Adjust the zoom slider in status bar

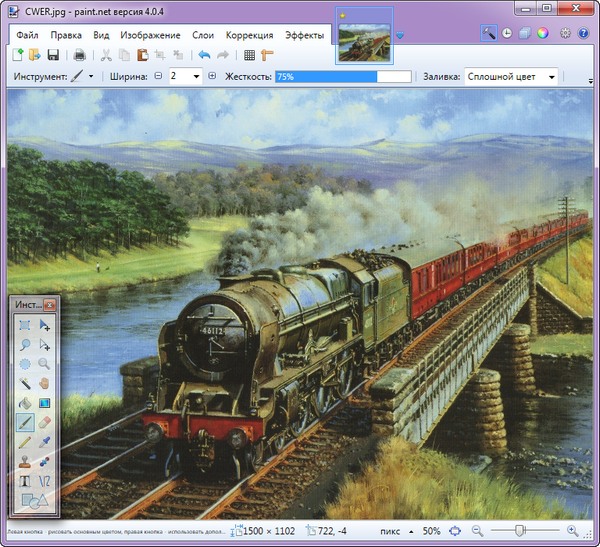(519, 531)
